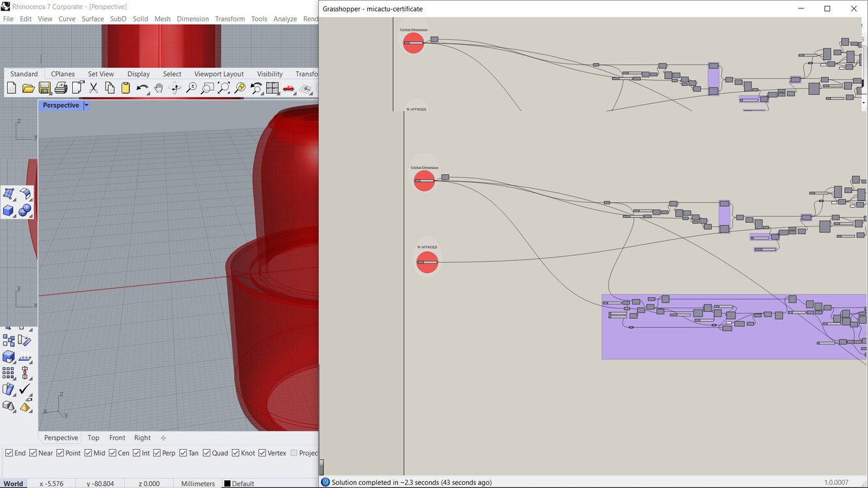Open the Analyze menu
The height and width of the screenshot is (488, 868).
click(x=285, y=19)
